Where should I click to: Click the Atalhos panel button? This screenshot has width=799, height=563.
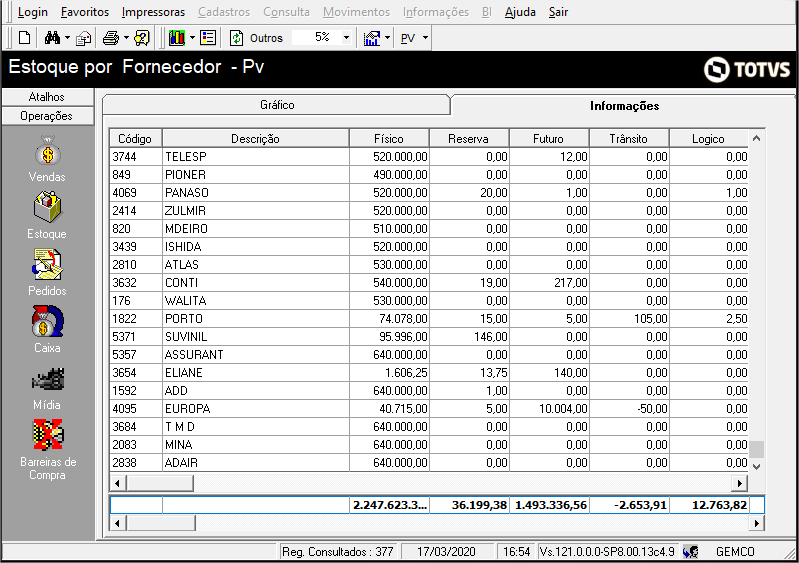pyautogui.click(x=47, y=97)
